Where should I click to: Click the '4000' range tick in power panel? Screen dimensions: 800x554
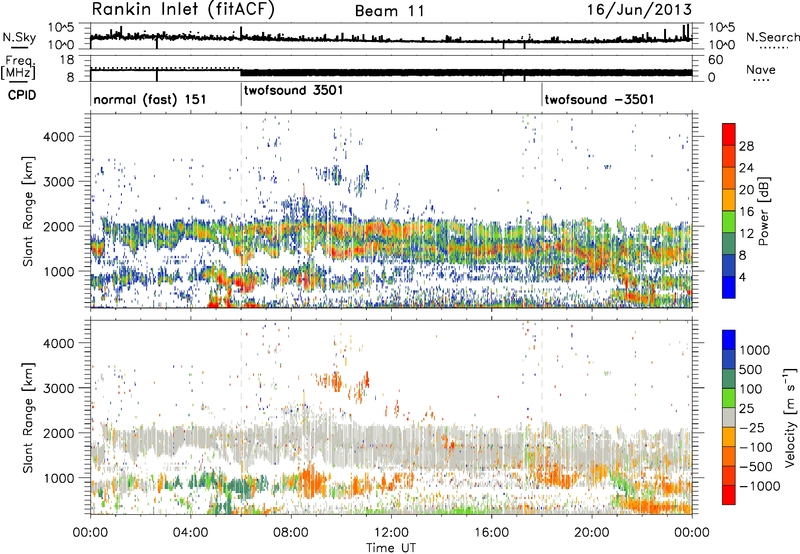tap(58, 137)
